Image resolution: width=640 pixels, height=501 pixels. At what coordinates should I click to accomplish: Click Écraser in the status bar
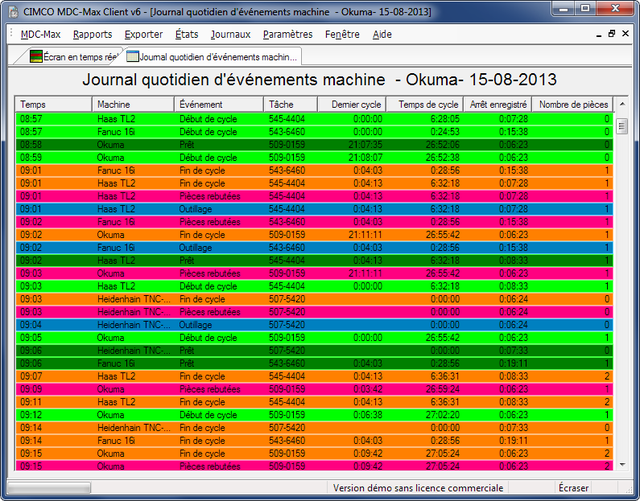(573, 488)
